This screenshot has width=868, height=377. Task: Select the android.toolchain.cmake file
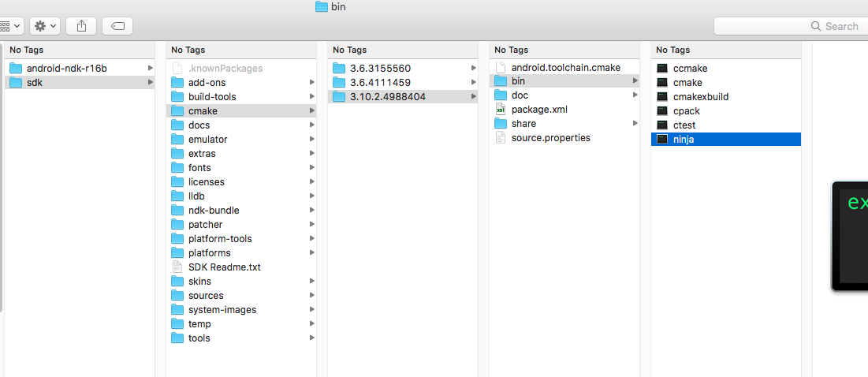pyautogui.click(x=564, y=68)
